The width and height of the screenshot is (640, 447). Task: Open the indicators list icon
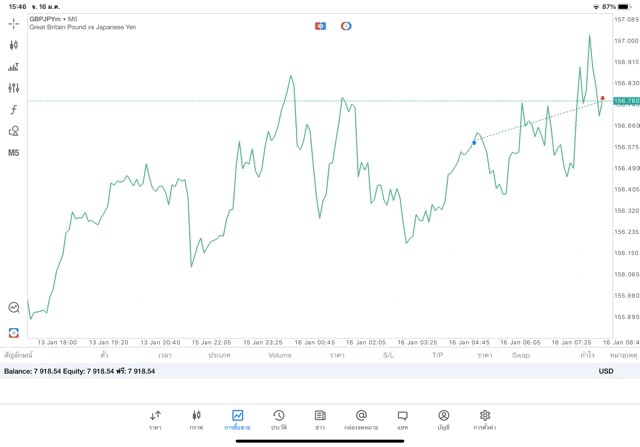click(x=14, y=67)
